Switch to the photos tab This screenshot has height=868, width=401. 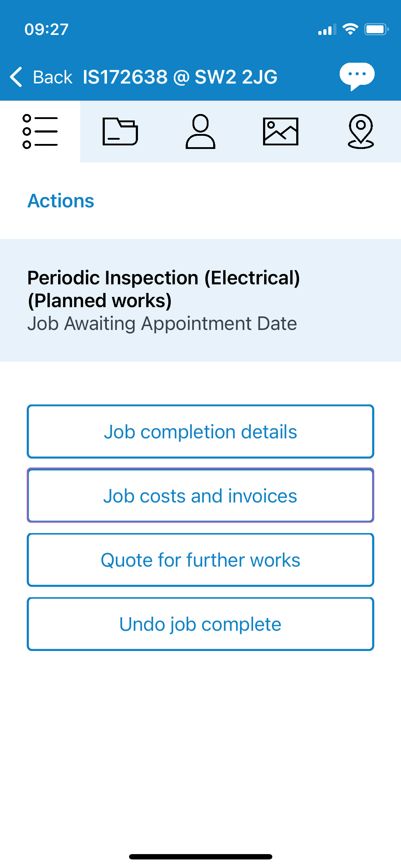(x=281, y=131)
